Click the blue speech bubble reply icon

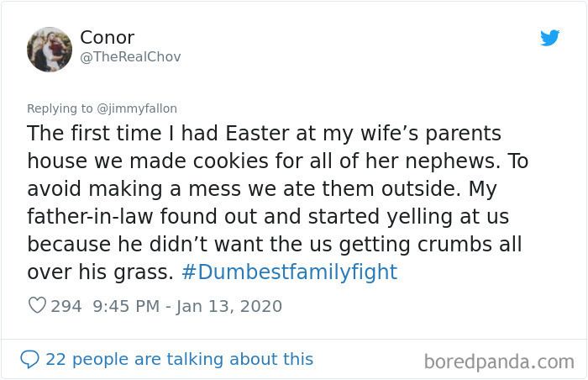pos(29,359)
